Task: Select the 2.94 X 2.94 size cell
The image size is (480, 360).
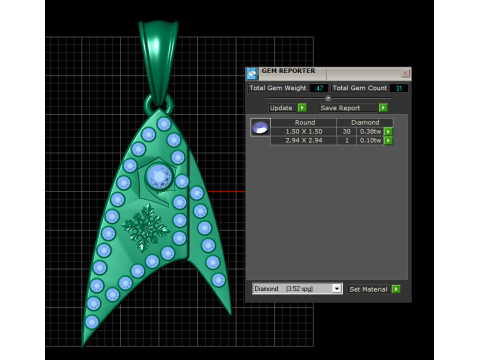Action: 304,140
